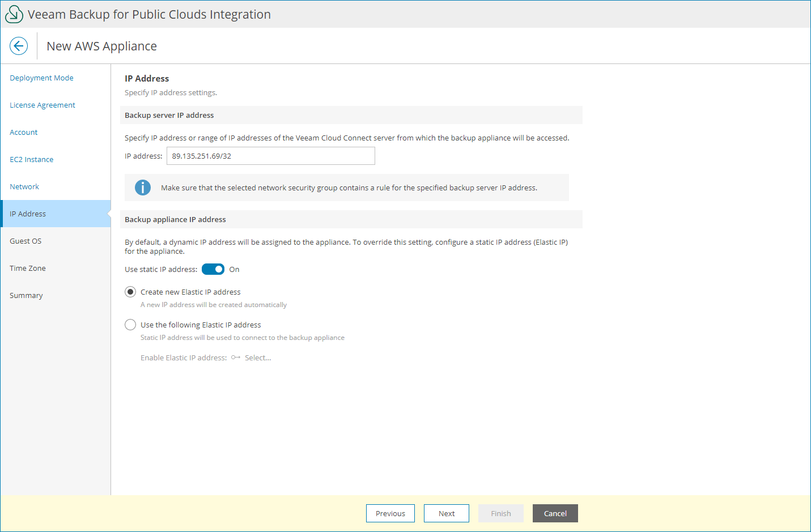The image size is (811, 532).
Task: Select Create new Elastic IP address option
Action: pyautogui.click(x=130, y=291)
